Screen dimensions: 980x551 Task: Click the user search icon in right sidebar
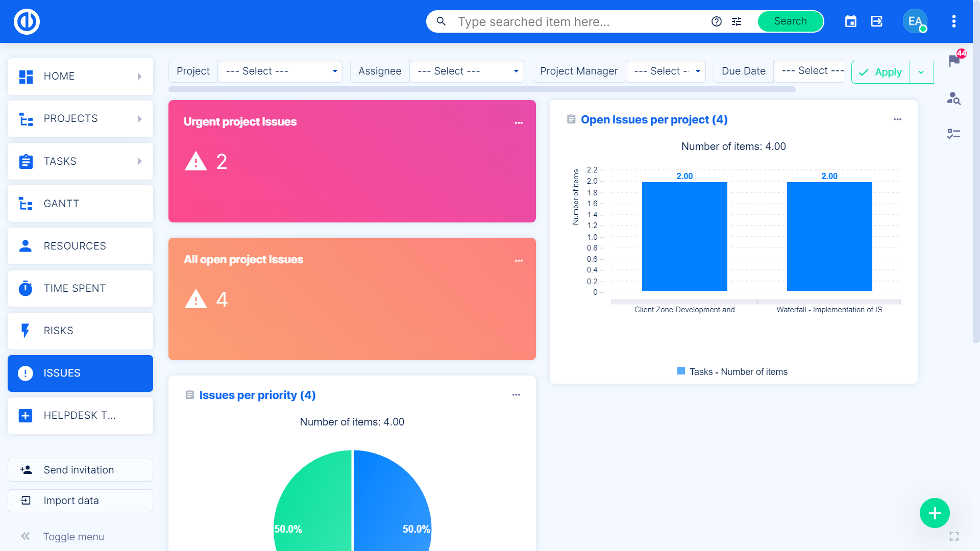point(953,98)
